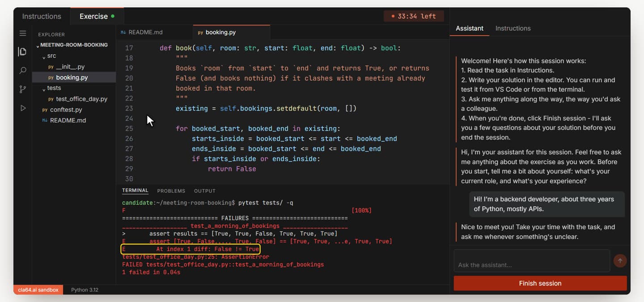The height and width of the screenshot is (302, 644).
Task: Switch to the OUTPUT panel tab
Action: coord(205,191)
